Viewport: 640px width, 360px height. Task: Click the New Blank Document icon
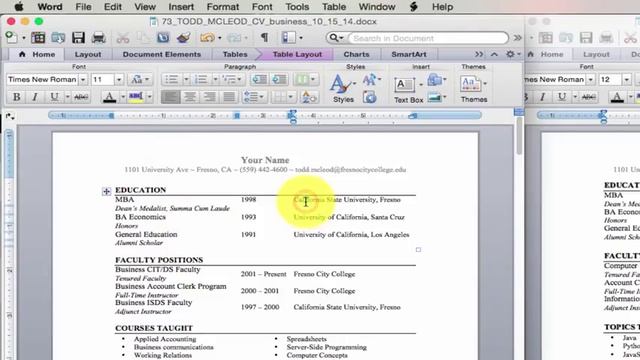11,38
